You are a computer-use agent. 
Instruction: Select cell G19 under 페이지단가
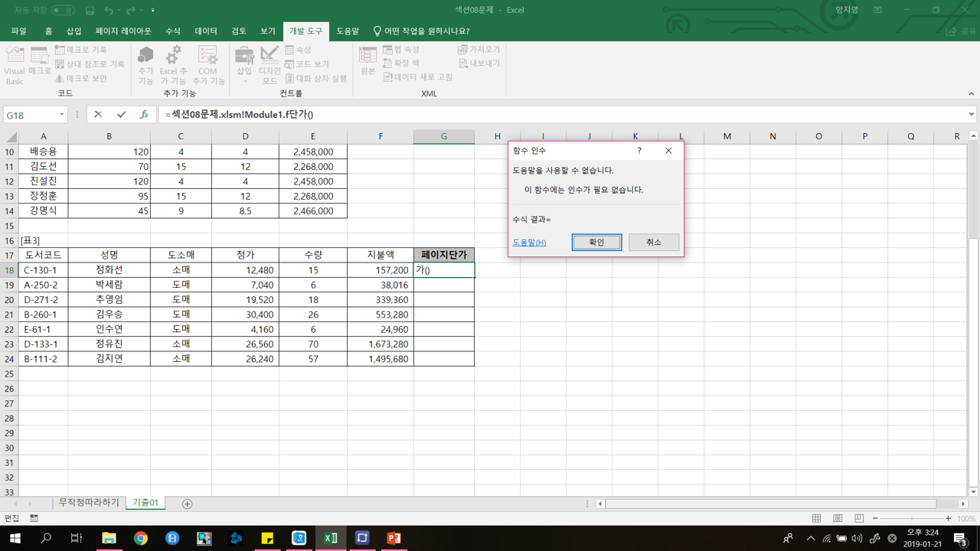pyautogui.click(x=443, y=285)
